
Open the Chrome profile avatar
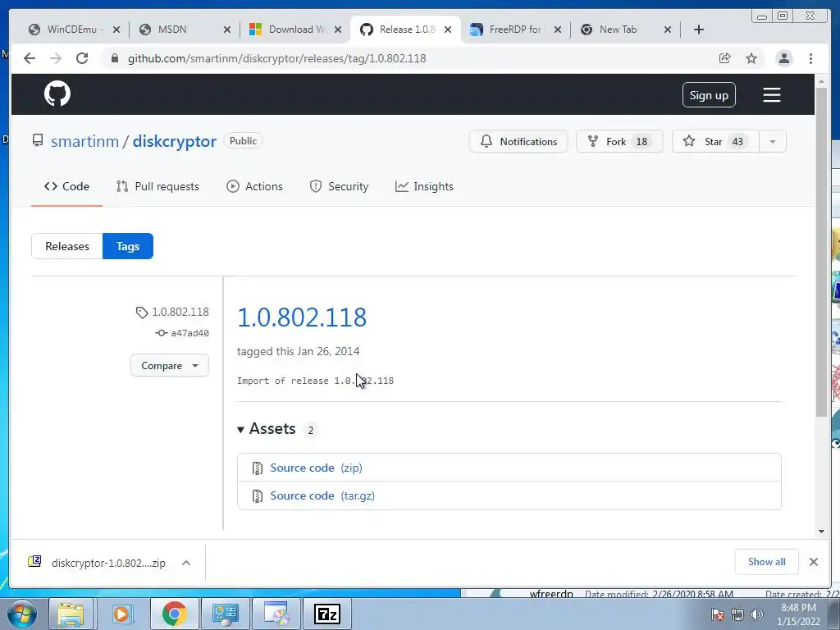[783, 58]
